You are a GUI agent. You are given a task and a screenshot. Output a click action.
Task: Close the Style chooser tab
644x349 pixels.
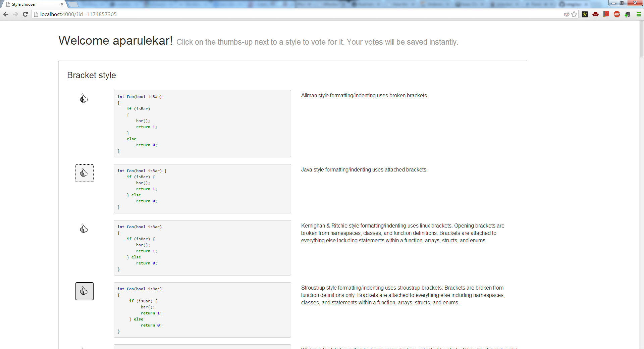[62, 4]
